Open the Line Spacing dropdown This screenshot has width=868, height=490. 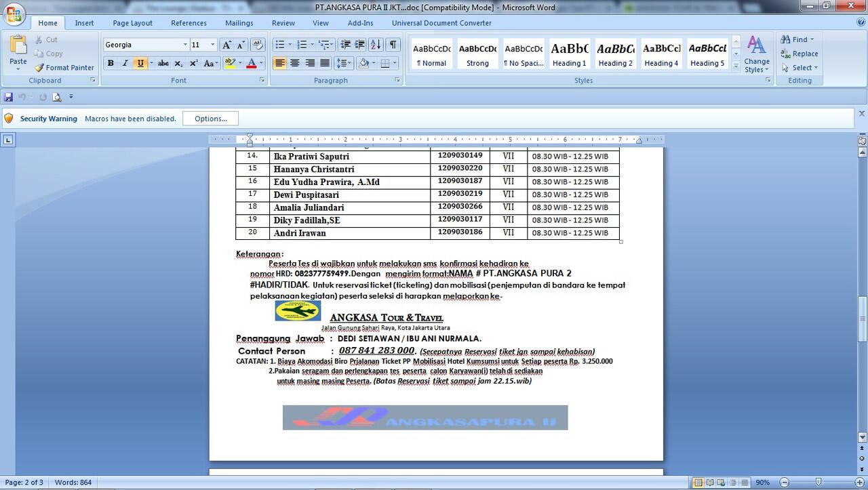(344, 63)
